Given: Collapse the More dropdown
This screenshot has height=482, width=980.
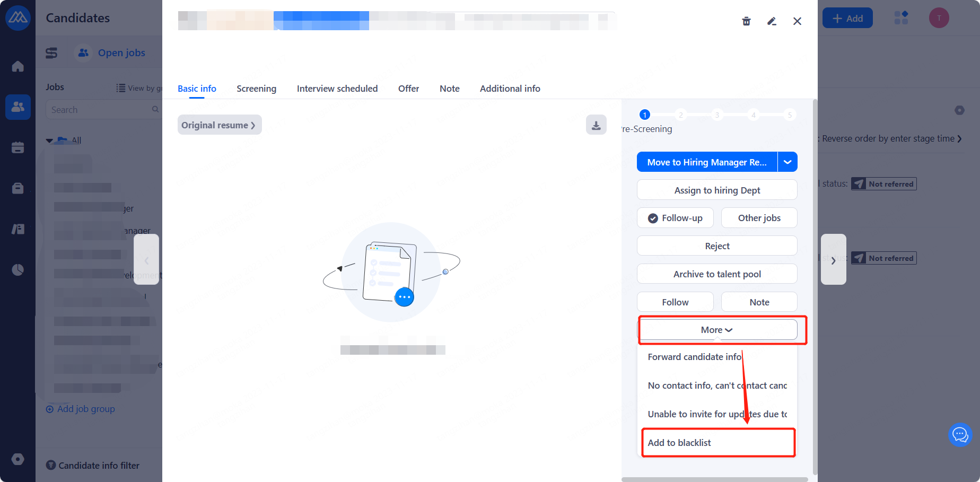Looking at the screenshot, I should (717, 330).
